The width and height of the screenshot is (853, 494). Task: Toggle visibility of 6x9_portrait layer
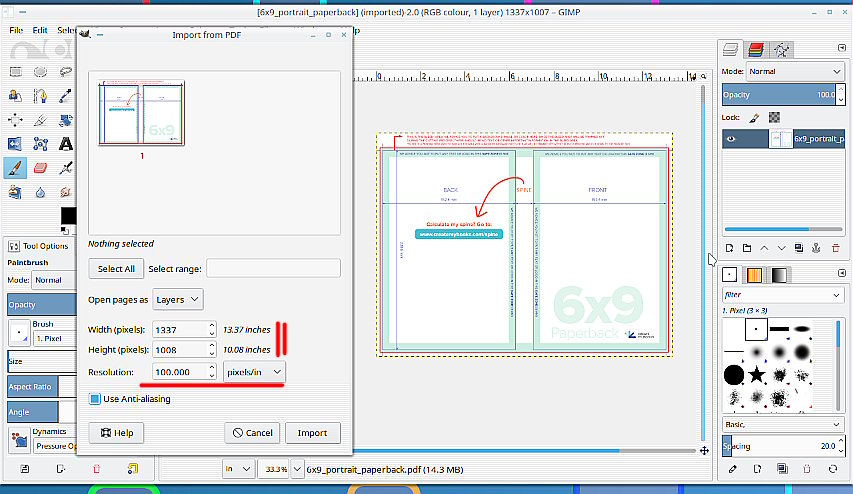click(731, 139)
